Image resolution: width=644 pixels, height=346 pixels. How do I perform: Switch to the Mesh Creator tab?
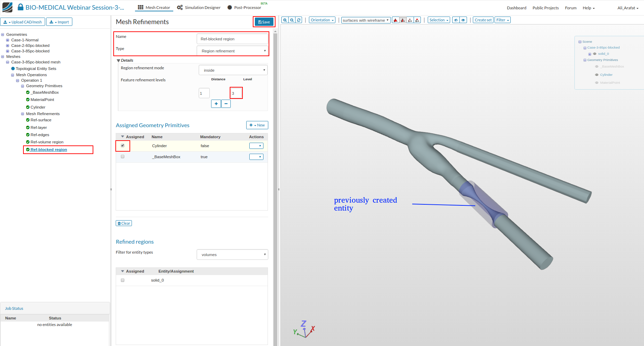[154, 8]
